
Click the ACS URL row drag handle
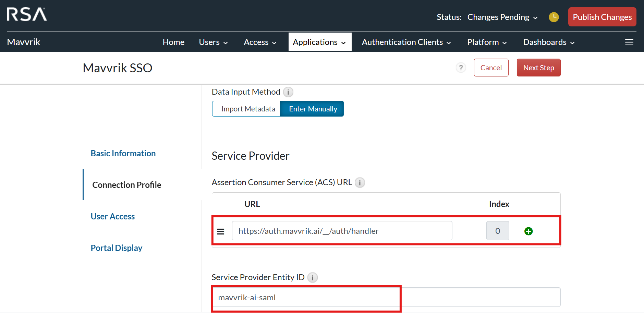tap(221, 231)
